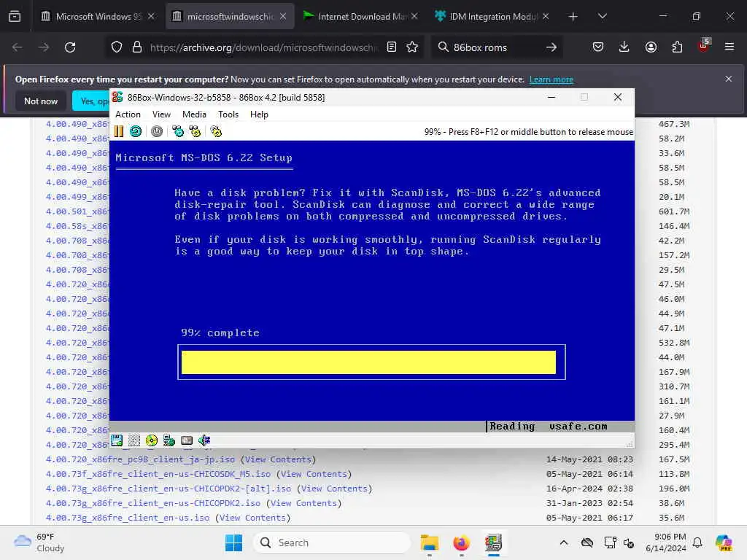Click the CD-ROM drive status icon
Image resolution: width=747 pixels, height=560 pixels.
point(152,440)
